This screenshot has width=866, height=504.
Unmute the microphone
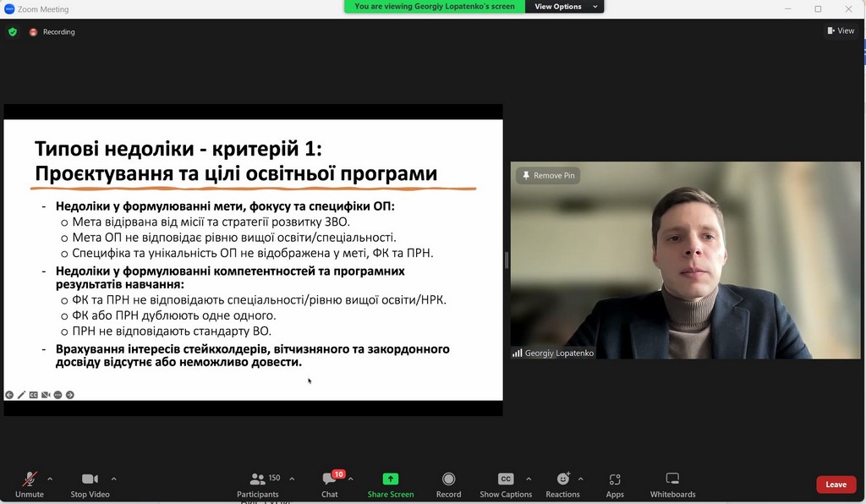[x=30, y=479]
